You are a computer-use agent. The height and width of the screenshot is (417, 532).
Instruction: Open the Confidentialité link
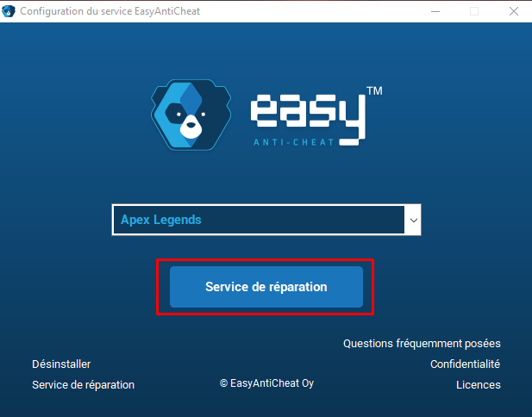click(465, 364)
